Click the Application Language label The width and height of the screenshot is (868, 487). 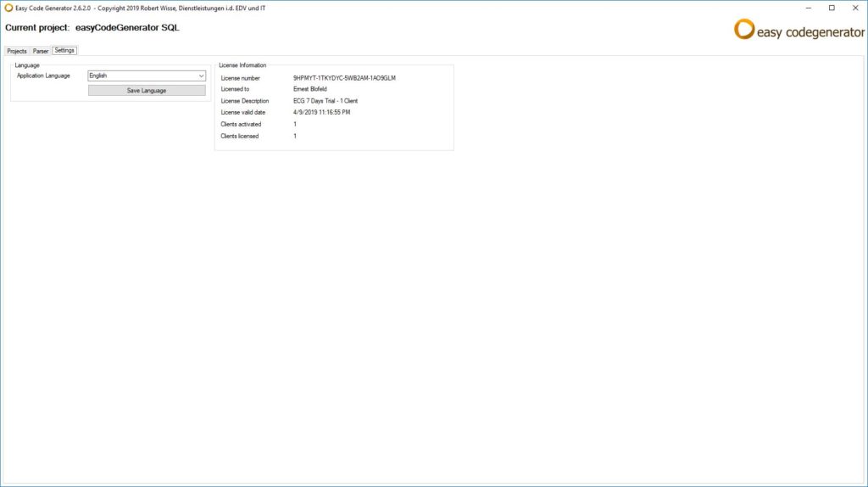(x=43, y=76)
